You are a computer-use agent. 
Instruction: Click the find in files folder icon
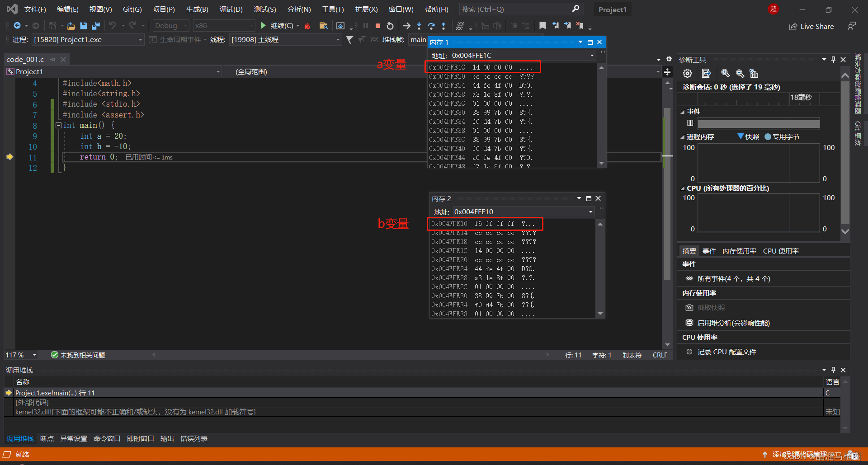(x=324, y=26)
